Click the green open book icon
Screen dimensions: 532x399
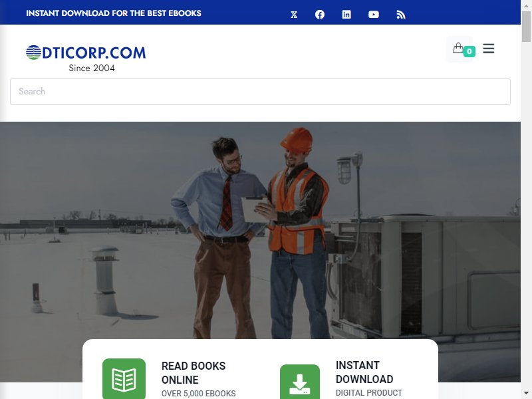[124, 378]
